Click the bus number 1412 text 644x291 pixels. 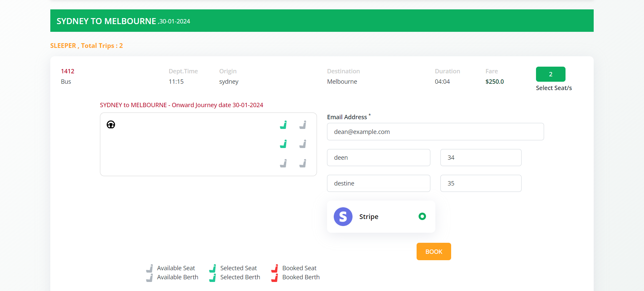click(67, 71)
